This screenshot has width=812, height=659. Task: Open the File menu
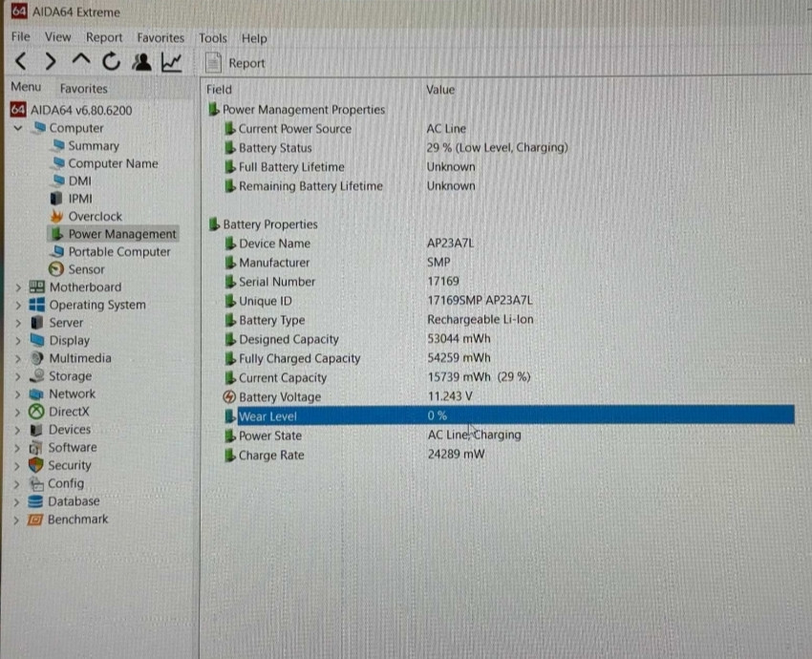[x=21, y=37]
